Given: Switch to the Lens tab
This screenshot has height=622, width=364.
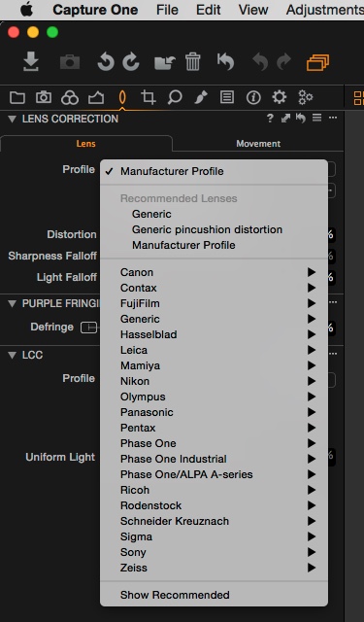Looking at the screenshot, I should (86, 144).
